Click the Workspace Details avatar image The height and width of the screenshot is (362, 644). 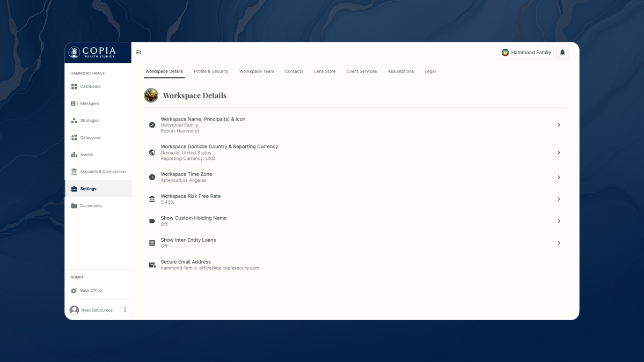coord(151,95)
